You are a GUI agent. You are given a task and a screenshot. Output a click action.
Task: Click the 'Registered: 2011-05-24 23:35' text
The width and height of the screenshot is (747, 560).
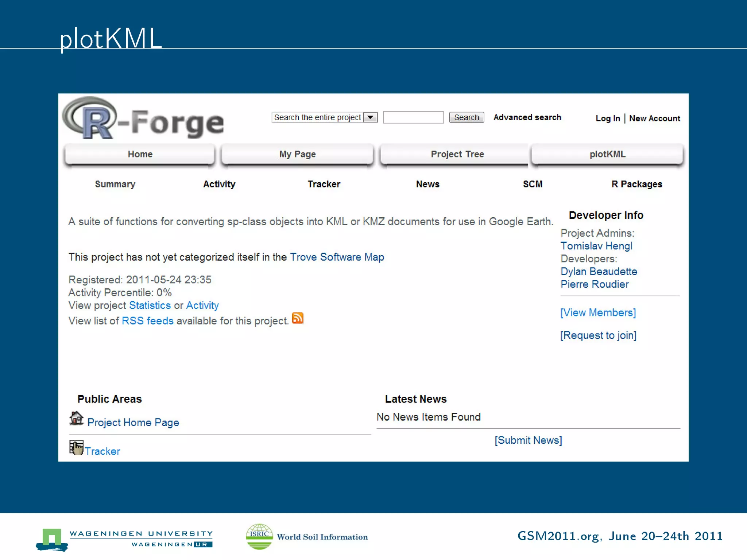(140, 280)
